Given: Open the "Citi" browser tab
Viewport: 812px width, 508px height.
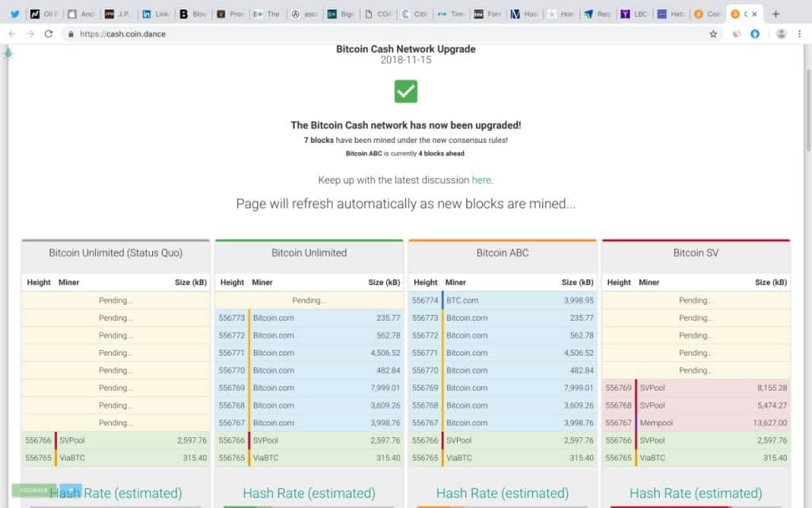Looking at the screenshot, I should [415, 14].
